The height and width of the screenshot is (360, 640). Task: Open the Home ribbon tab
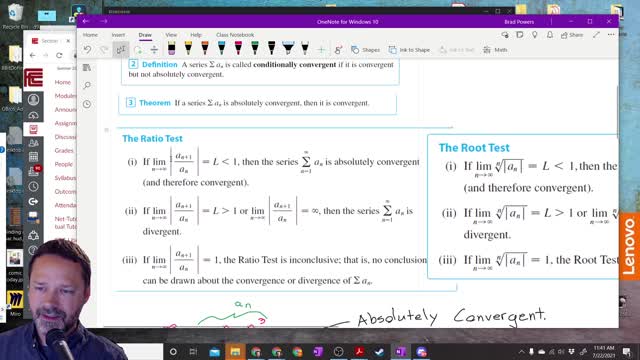tap(90, 35)
